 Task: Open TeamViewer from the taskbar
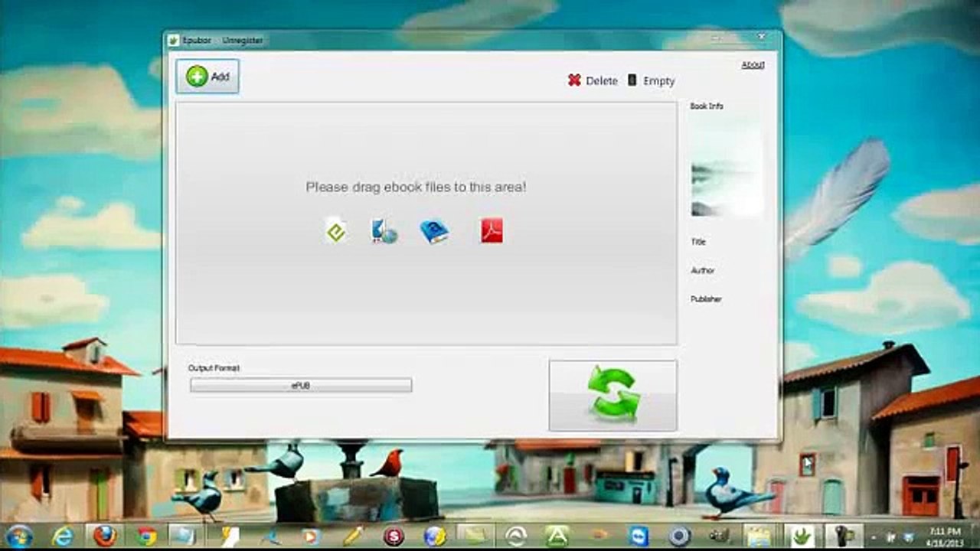[x=638, y=536]
